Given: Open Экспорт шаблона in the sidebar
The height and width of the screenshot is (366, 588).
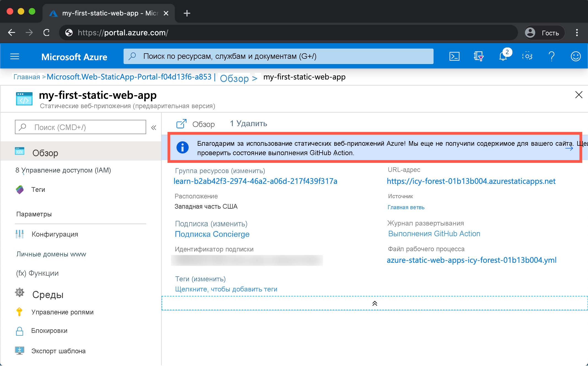Looking at the screenshot, I should pos(58,351).
